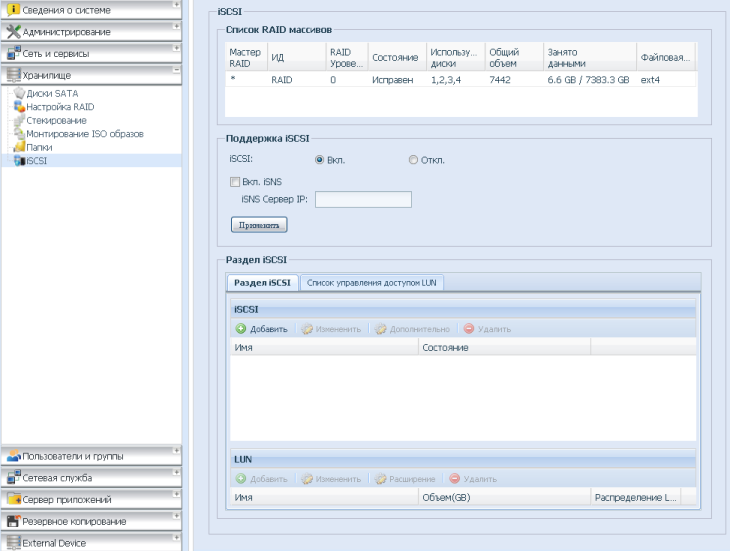Open Диски SATA in storage tree
This screenshot has width=730, height=551.
coord(52,93)
